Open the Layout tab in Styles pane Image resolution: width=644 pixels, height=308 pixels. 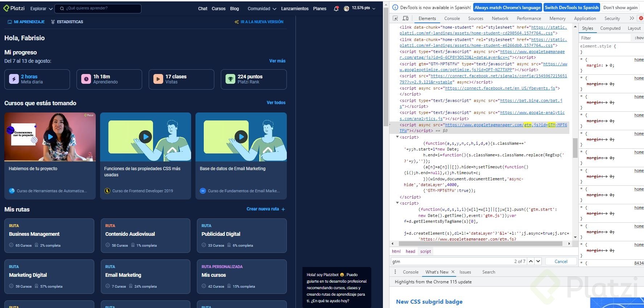[x=634, y=28]
